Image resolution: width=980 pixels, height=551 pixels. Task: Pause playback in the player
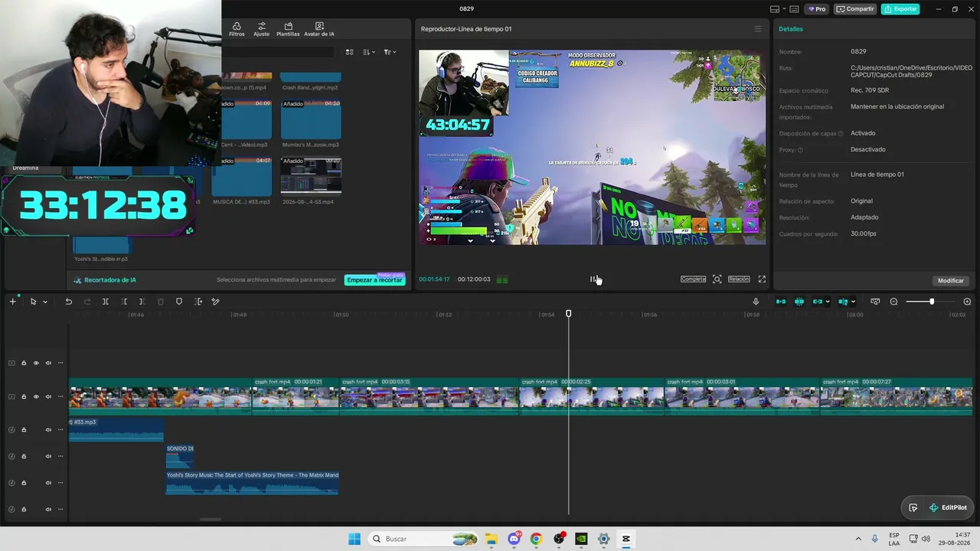[x=593, y=279]
